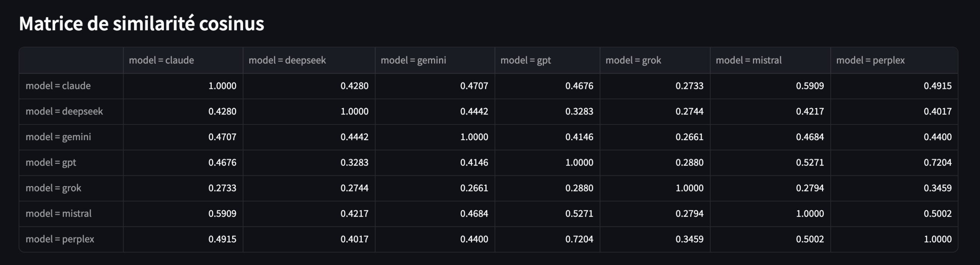Select the 'model = mistral' column header
This screenshot has width=980, height=265.
click(748, 60)
